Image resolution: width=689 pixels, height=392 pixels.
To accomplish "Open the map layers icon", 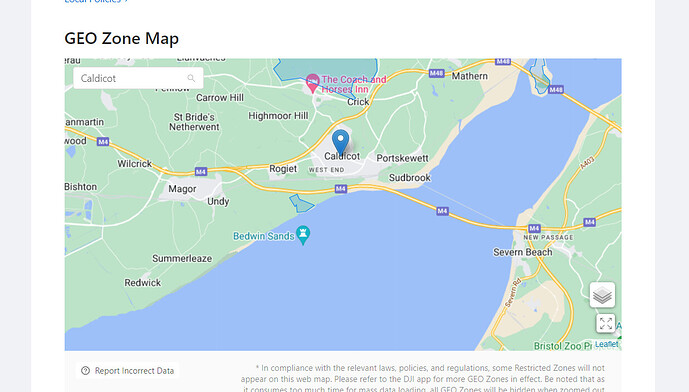I will coord(602,295).
